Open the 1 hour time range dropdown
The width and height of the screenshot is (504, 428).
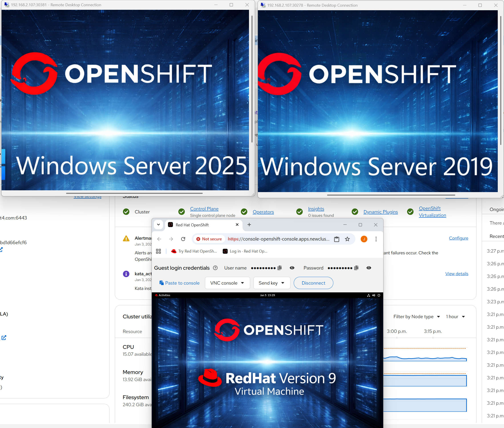click(x=455, y=317)
